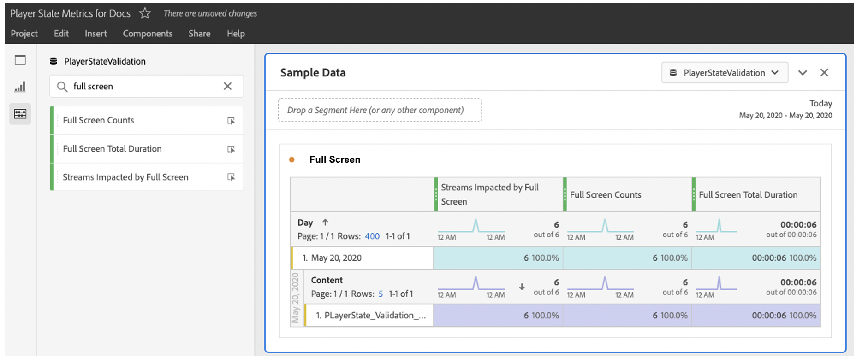The image size is (868, 364).
Task: Click the info icon beside Full Screen Counts
Action: 231,121
